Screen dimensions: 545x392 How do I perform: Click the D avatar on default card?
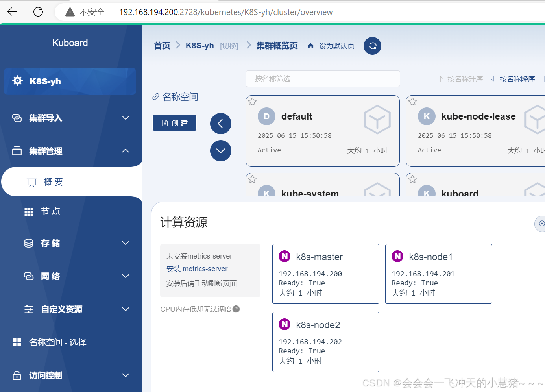click(x=266, y=116)
